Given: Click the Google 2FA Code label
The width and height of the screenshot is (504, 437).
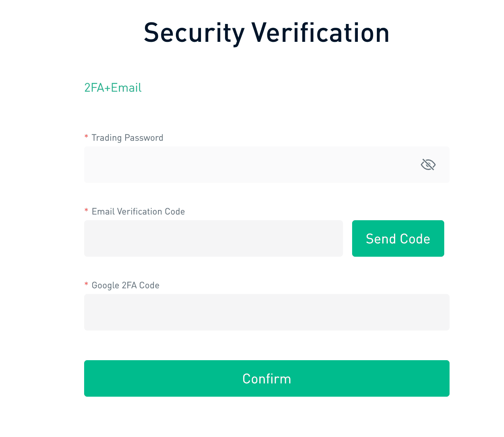Looking at the screenshot, I should pyautogui.click(x=125, y=285).
